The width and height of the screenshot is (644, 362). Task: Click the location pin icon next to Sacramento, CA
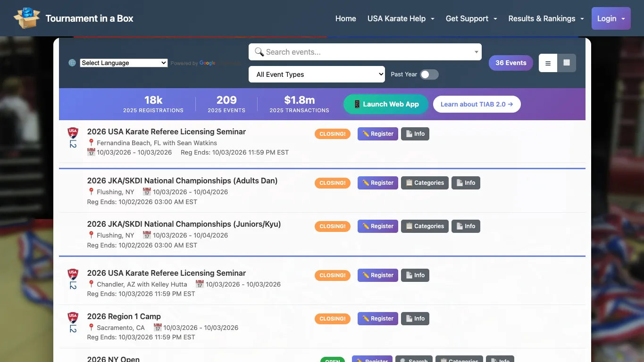click(92, 327)
